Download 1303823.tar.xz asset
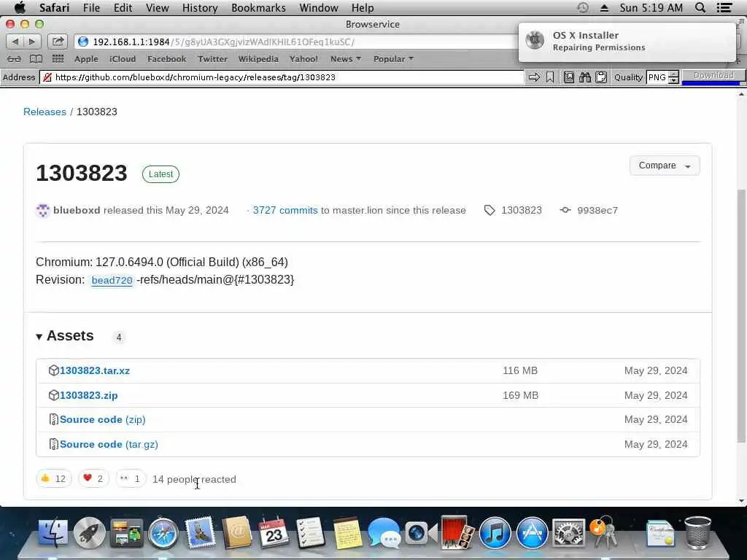This screenshot has height=560, width=747. [x=95, y=370]
